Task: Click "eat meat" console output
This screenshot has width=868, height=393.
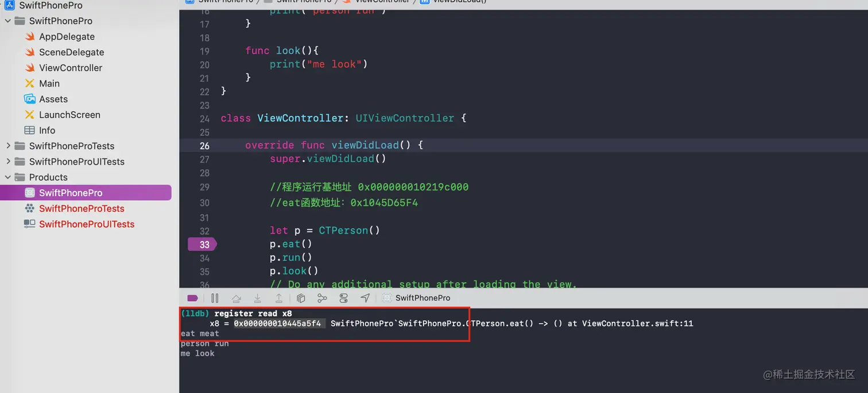Action: pyautogui.click(x=200, y=333)
